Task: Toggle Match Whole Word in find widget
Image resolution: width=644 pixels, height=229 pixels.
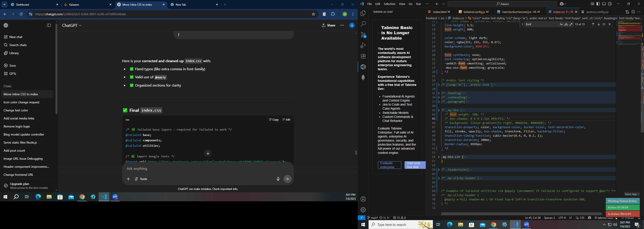Action: pyautogui.click(x=566, y=24)
